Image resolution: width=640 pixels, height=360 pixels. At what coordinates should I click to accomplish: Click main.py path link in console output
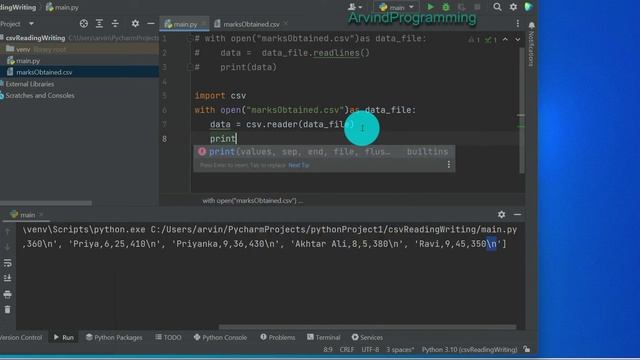pos(334,230)
